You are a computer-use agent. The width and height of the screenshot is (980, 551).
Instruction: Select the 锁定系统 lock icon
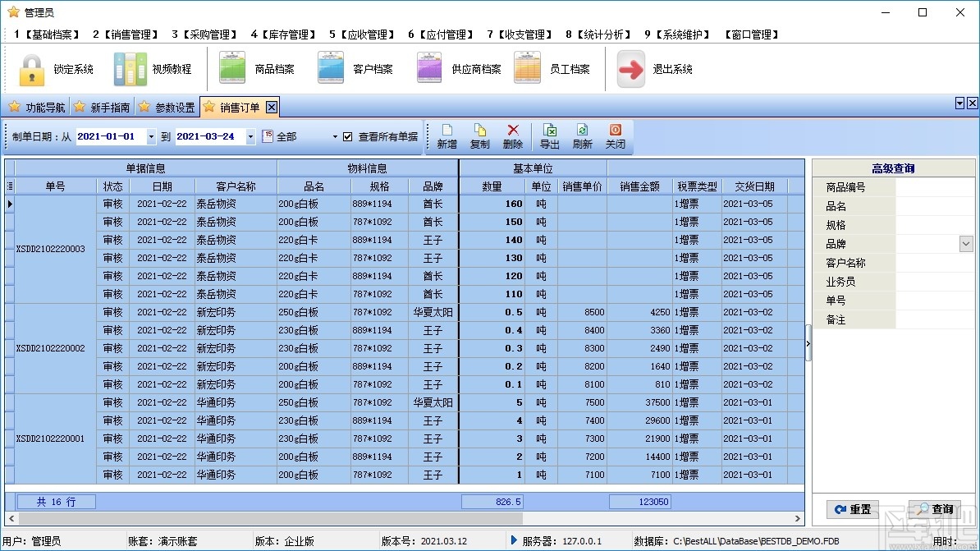(31, 70)
